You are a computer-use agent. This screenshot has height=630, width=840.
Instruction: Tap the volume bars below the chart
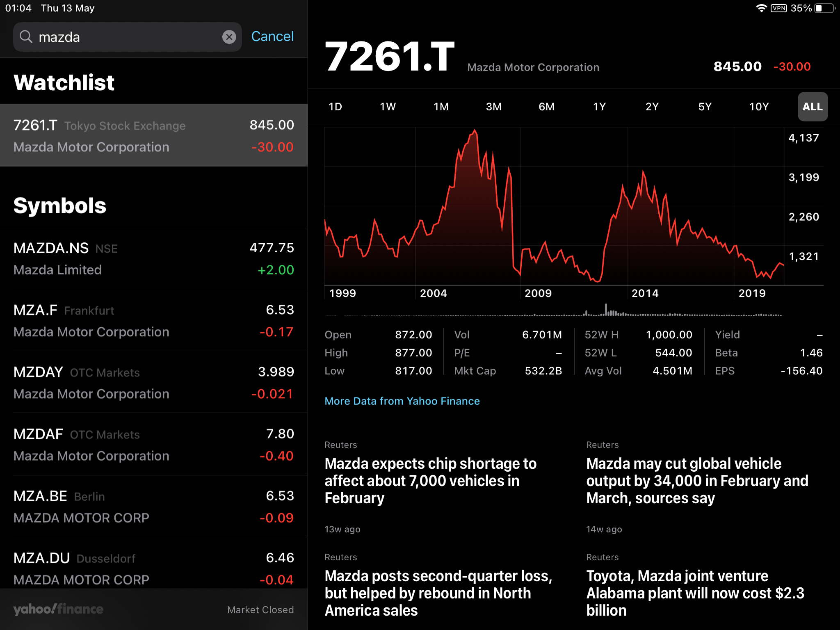[x=554, y=310]
